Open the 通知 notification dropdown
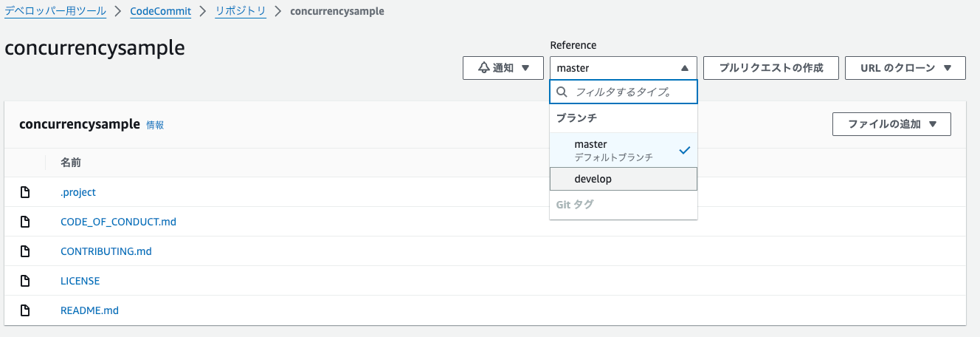The width and height of the screenshot is (980, 337). tap(504, 68)
